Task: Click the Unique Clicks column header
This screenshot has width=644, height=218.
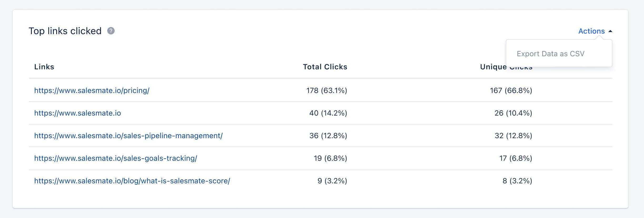Action: click(506, 67)
